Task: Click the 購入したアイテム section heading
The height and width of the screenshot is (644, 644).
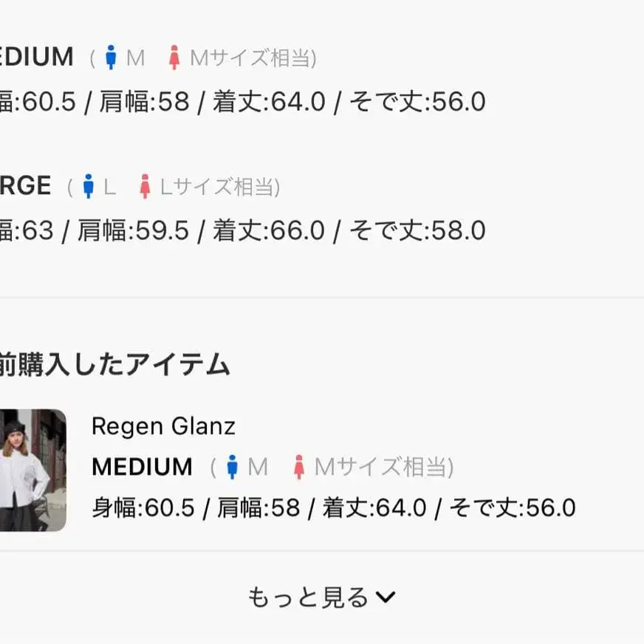Action: [116, 365]
